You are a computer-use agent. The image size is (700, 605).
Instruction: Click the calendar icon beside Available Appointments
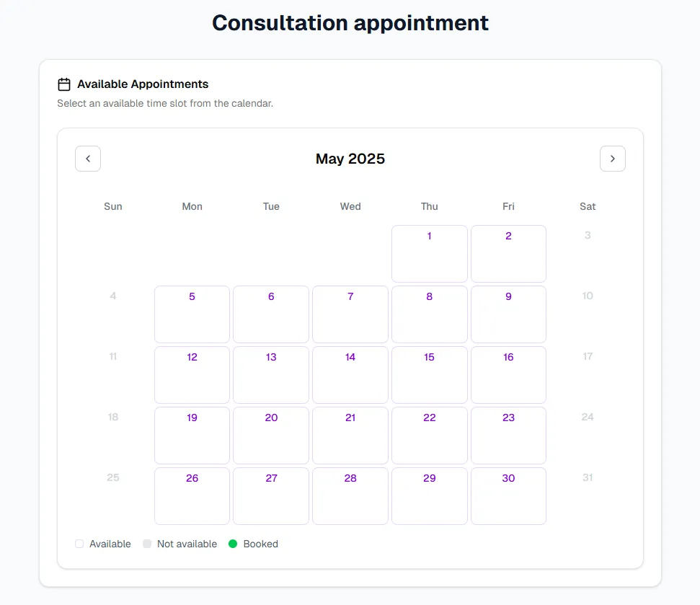(64, 84)
